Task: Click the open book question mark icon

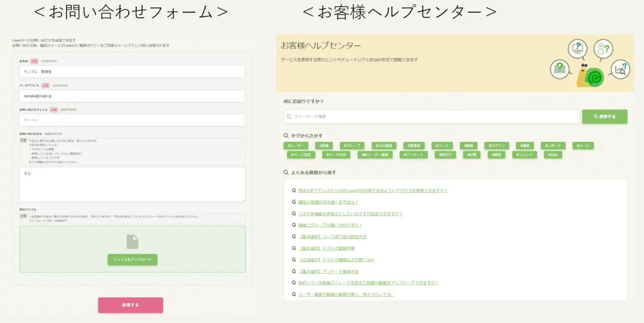Action: coord(559,69)
